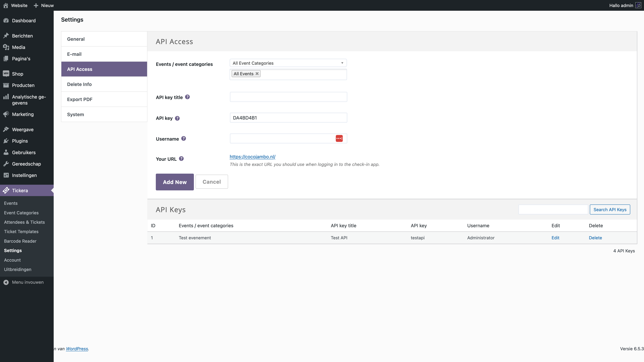Open the Delete Info tab

pyautogui.click(x=104, y=84)
